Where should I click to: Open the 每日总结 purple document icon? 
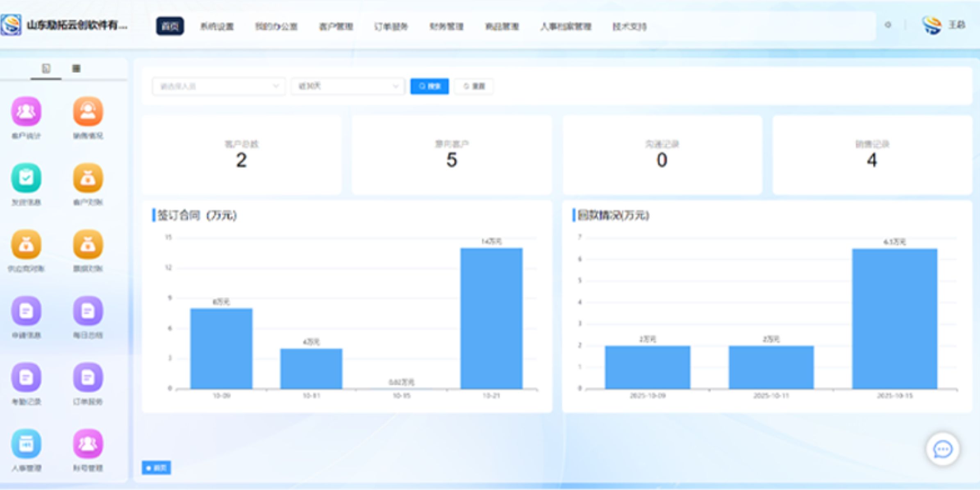coord(88,311)
